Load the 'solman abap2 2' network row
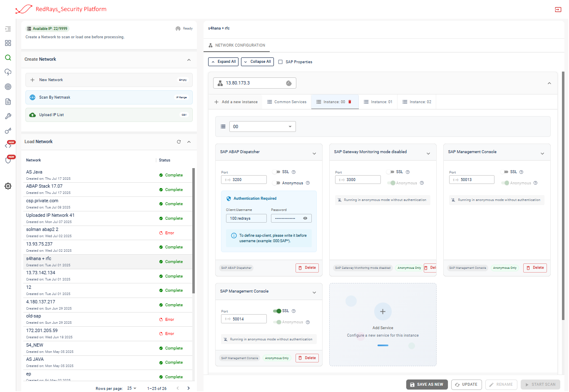The height and width of the screenshot is (392, 569). (108, 233)
